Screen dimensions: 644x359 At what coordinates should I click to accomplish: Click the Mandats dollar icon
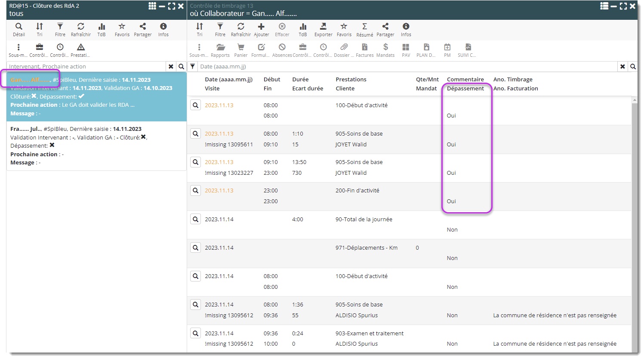click(x=385, y=50)
